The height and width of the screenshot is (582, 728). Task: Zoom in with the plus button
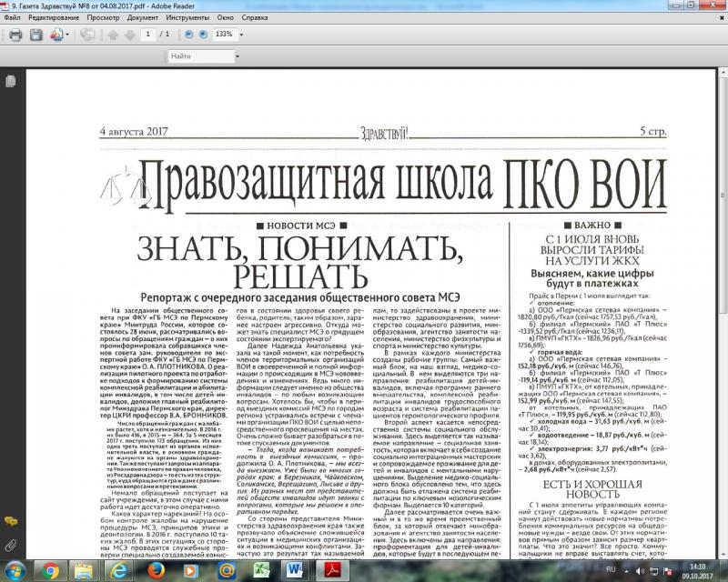pyautogui.click(x=203, y=35)
